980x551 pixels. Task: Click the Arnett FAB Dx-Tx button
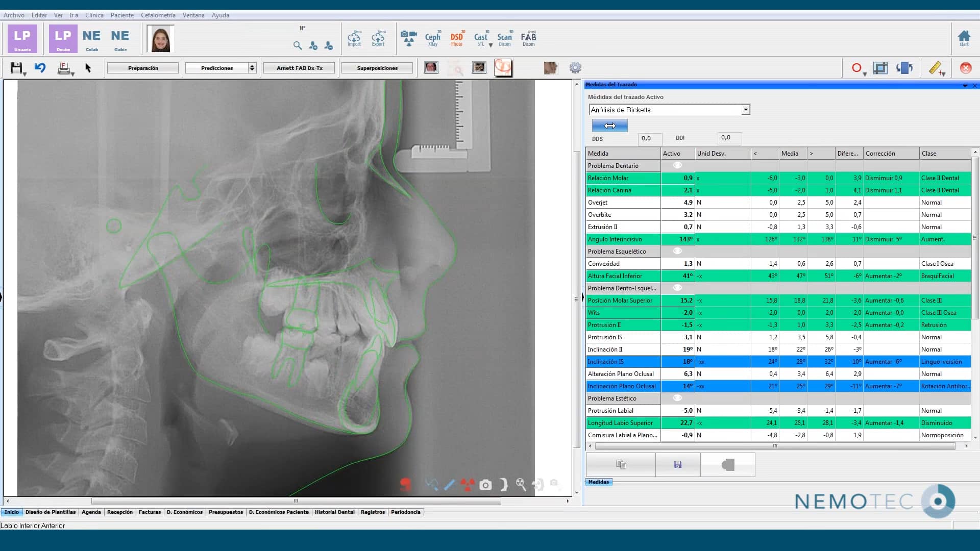(x=299, y=68)
